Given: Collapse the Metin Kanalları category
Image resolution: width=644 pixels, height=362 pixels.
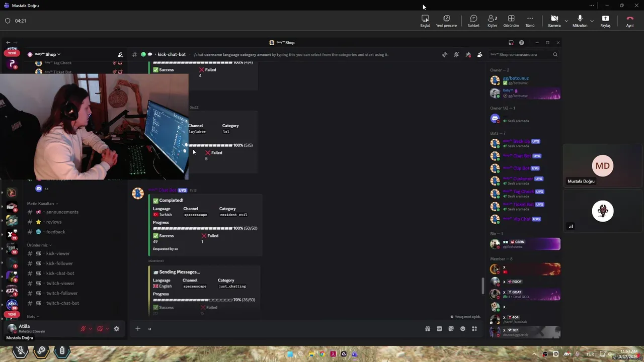Looking at the screenshot, I should [x=42, y=204].
